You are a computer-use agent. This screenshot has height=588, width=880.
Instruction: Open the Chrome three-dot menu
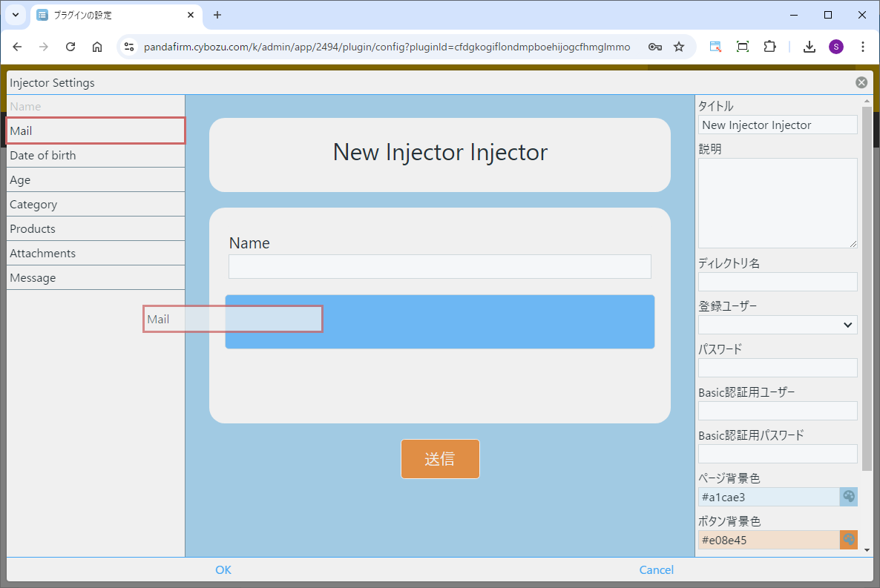pos(862,47)
